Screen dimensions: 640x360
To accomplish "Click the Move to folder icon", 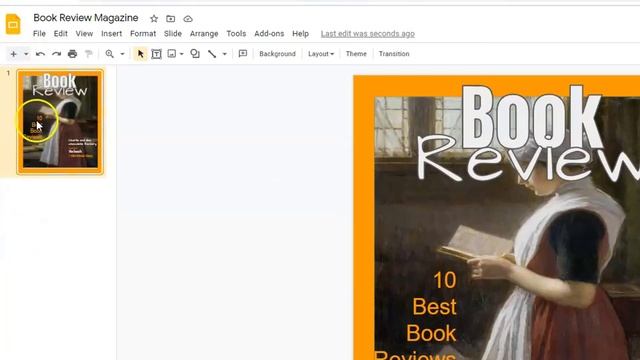I will click(171, 19).
